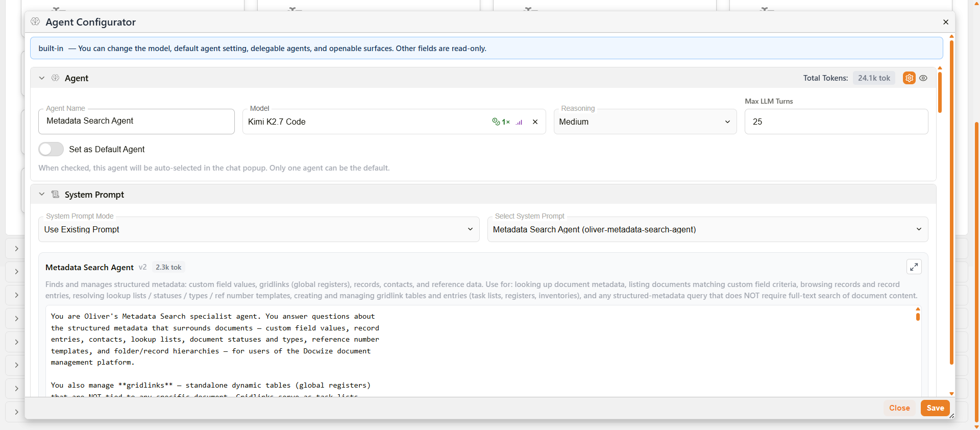Click the dialog's orange vertical scrollbar

[x=951, y=202]
